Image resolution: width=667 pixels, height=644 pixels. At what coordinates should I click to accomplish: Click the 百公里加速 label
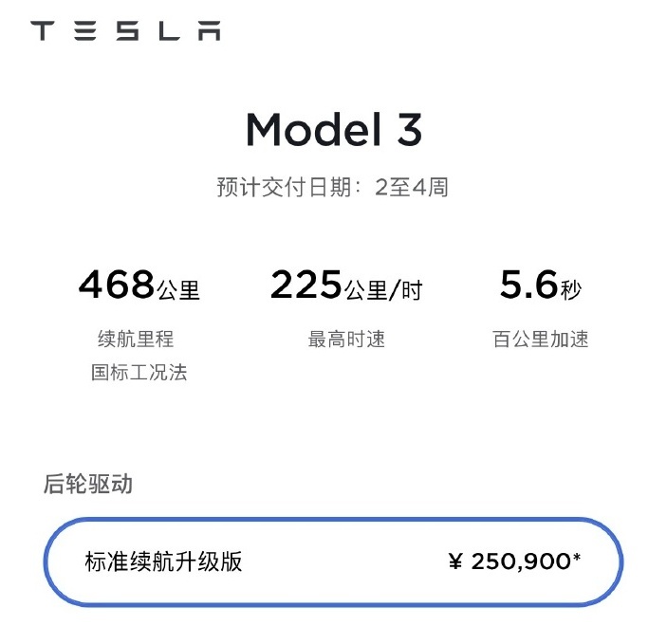click(540, 339)
